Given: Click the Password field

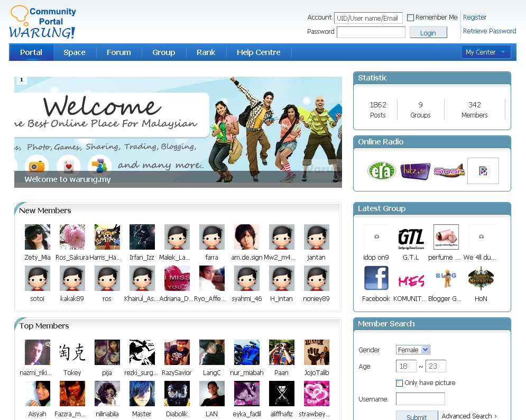Looking at the screenshot, I should coord(371,33).
